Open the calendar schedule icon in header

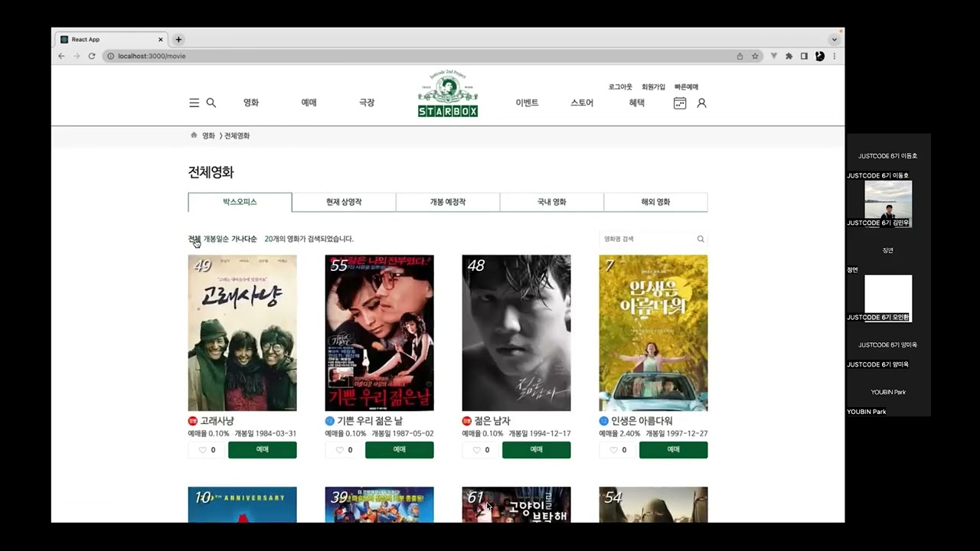point(680,103)
